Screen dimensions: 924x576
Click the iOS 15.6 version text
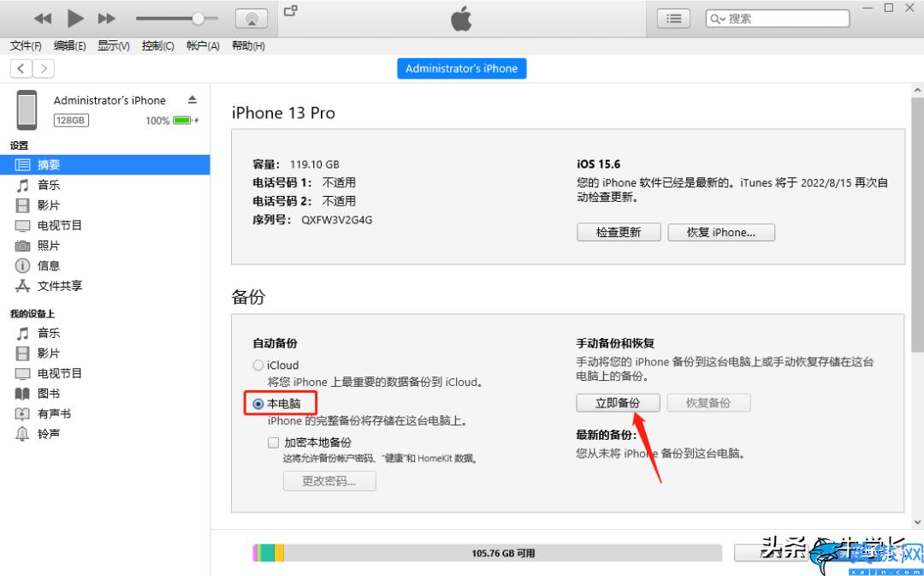(x=598, y=163)
